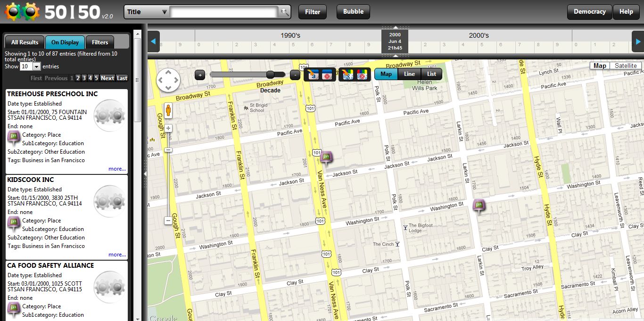Click the 1990's decade on timeline

pyautogui.click(x=290, y=35)
